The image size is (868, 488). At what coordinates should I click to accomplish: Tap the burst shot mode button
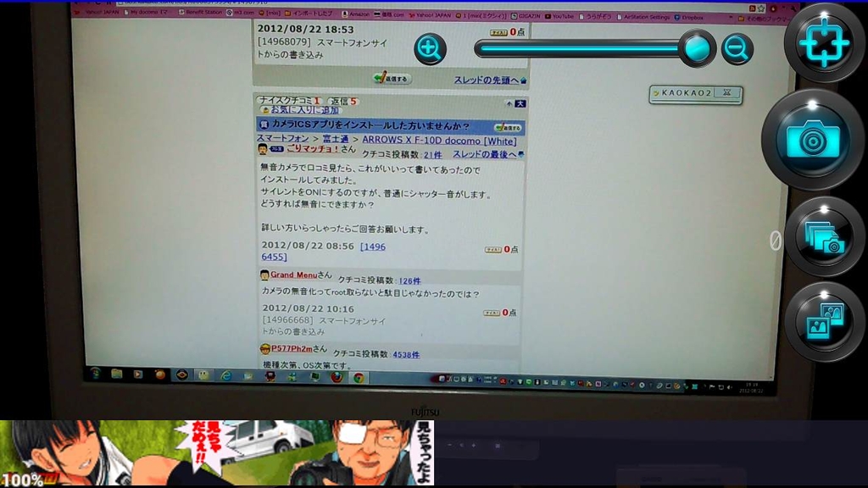824,237
